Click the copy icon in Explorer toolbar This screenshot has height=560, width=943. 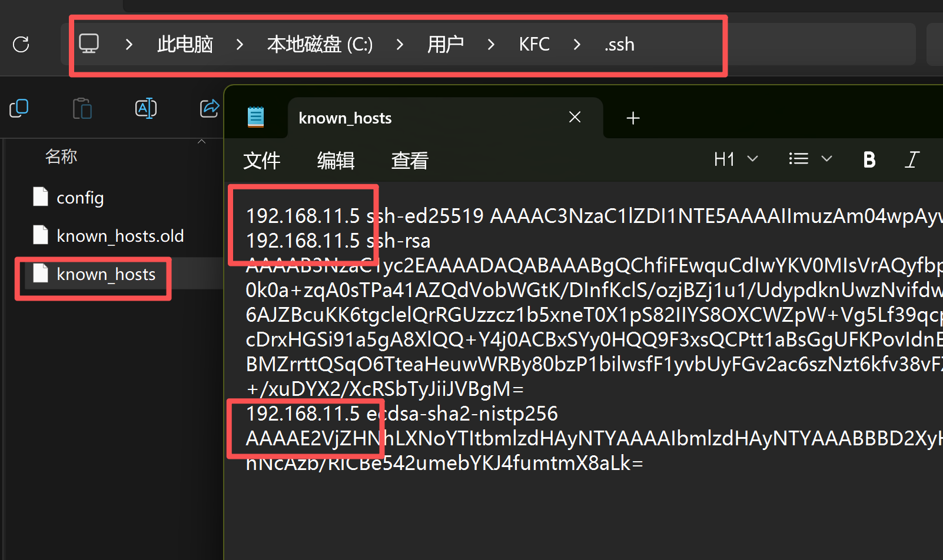(x=19, y=108)
